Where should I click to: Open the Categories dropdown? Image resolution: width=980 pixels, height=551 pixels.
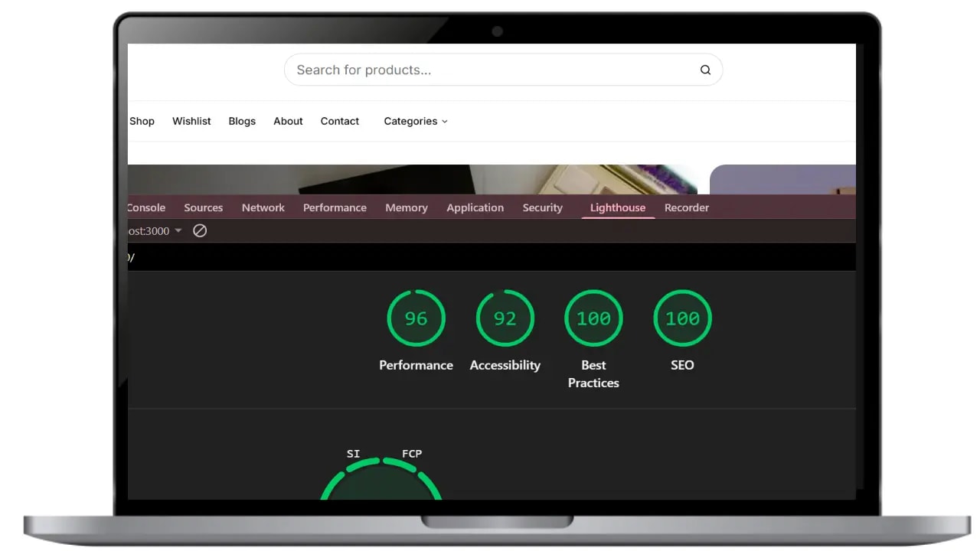416,121
